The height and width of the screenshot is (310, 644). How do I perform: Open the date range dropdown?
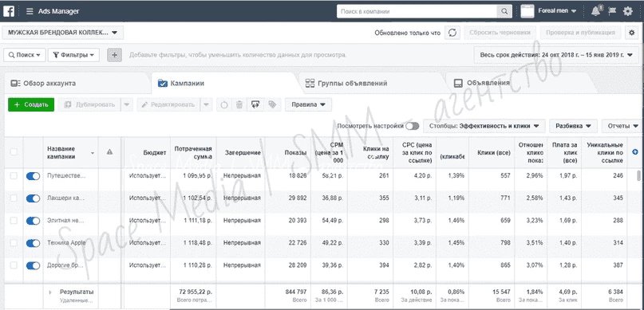(556, 55)
